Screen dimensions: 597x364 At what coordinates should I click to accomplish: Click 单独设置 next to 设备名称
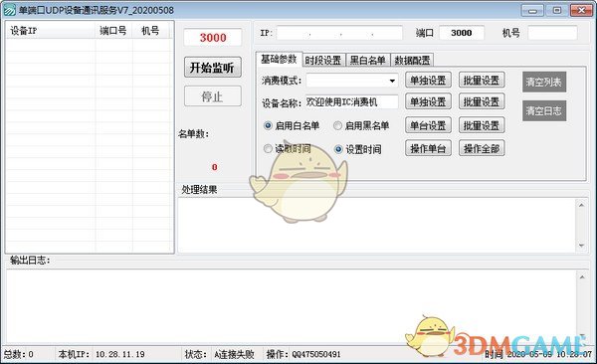[428, 101]
